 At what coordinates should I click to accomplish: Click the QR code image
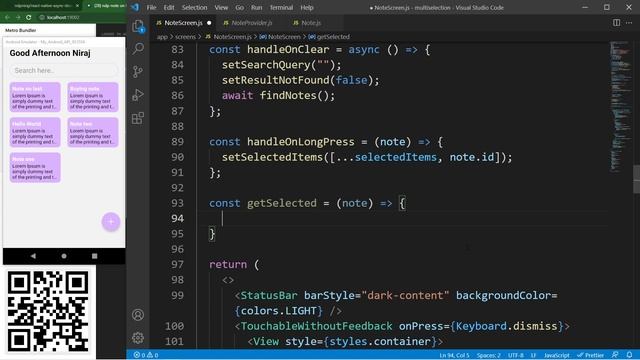[48, 311]
